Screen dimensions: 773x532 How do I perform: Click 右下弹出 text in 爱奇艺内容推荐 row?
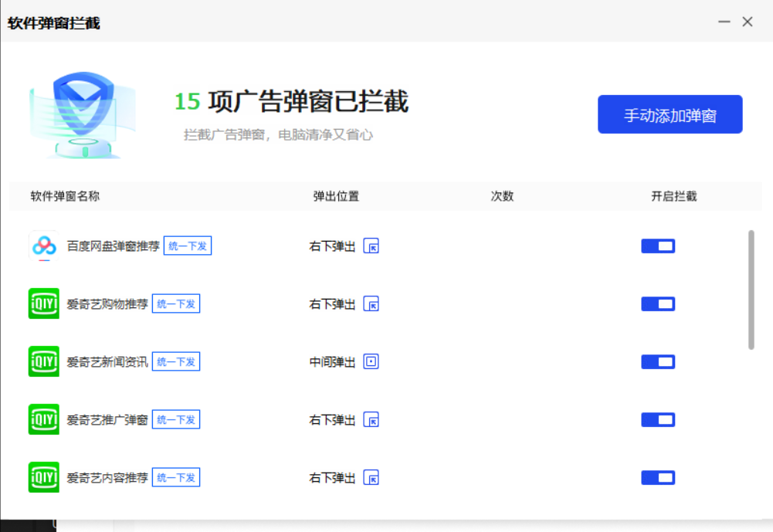click(332, 478)
